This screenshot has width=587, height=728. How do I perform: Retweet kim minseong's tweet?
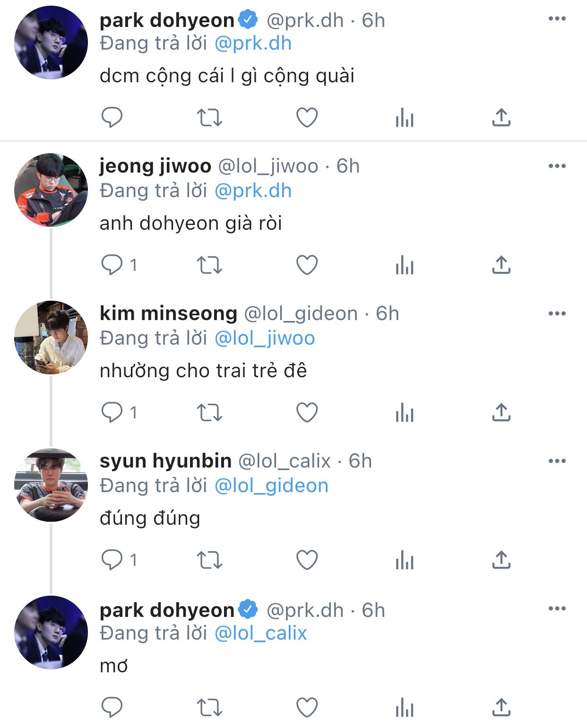pos(209,412)
